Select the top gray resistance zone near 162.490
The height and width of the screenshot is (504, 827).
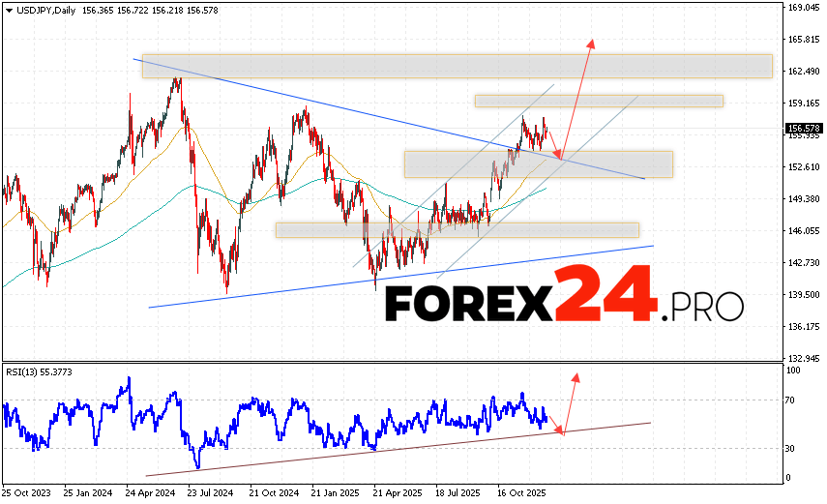(457, 66)
